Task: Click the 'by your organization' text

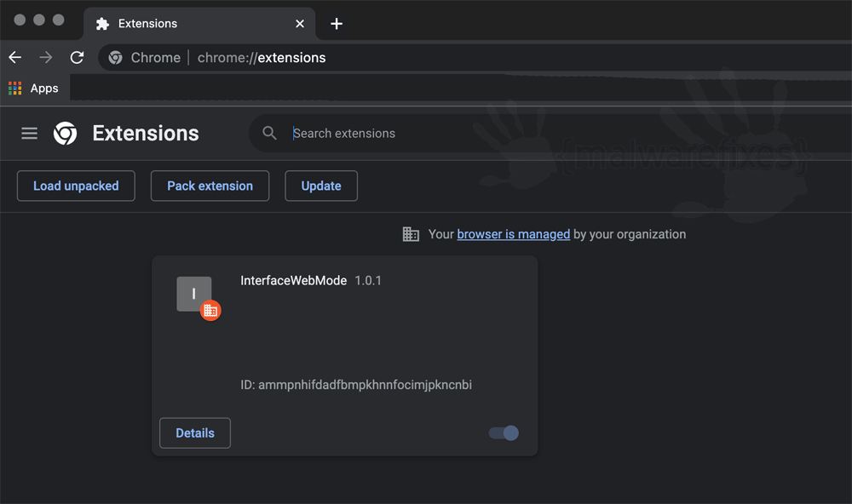Action: [x=630, y=234]
